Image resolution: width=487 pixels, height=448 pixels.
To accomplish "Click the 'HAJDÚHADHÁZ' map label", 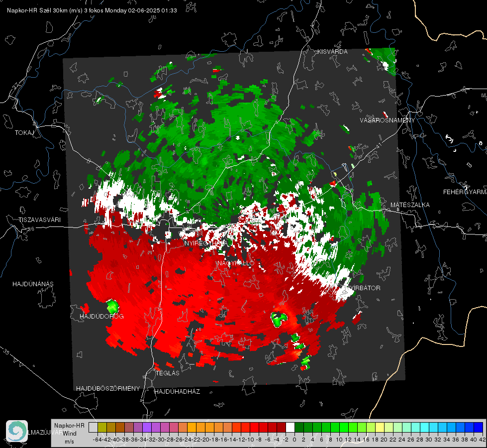I will 177,392.
